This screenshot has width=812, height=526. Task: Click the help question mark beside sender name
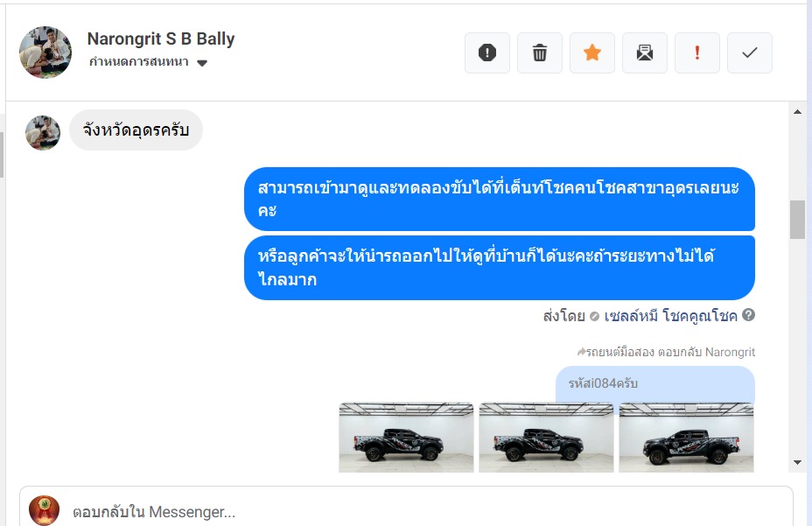[748, 314]
